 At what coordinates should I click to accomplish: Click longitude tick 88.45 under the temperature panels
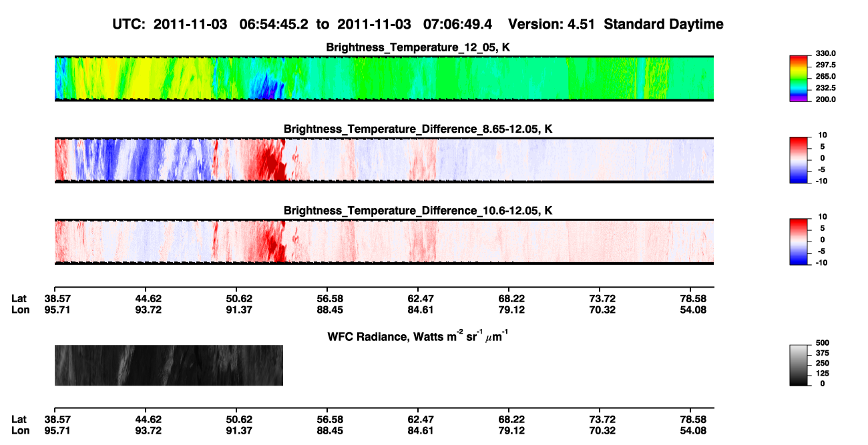330,310
